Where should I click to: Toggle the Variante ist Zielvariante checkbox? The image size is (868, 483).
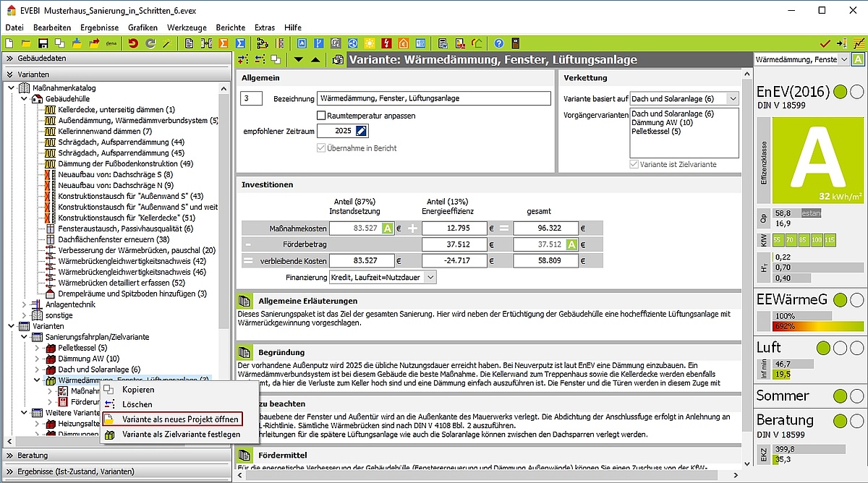point(634,164)
